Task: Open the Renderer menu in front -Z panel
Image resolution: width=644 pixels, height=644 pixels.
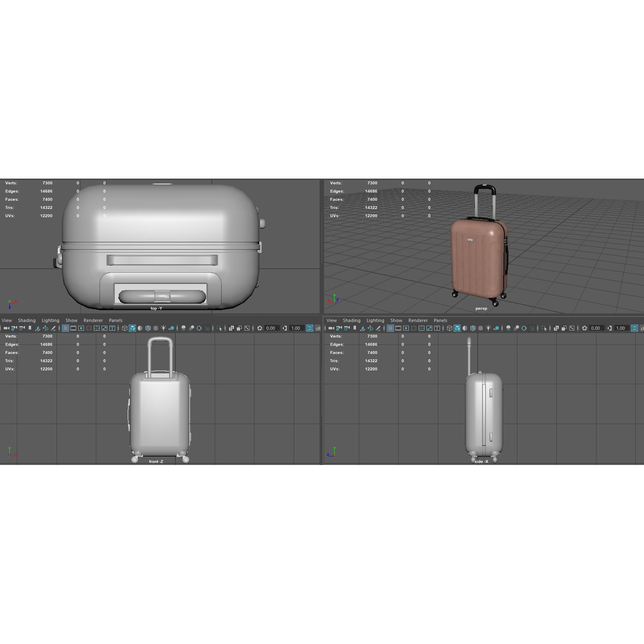Action: pos(93,320)
